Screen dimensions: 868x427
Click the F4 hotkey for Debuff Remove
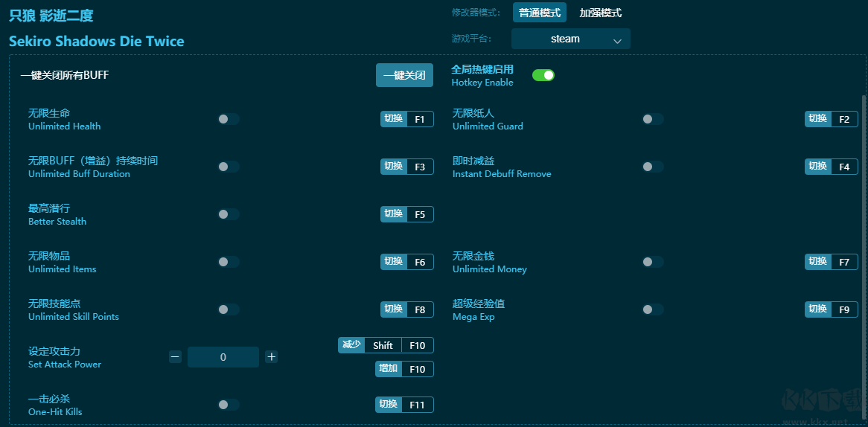coord(832,167)
